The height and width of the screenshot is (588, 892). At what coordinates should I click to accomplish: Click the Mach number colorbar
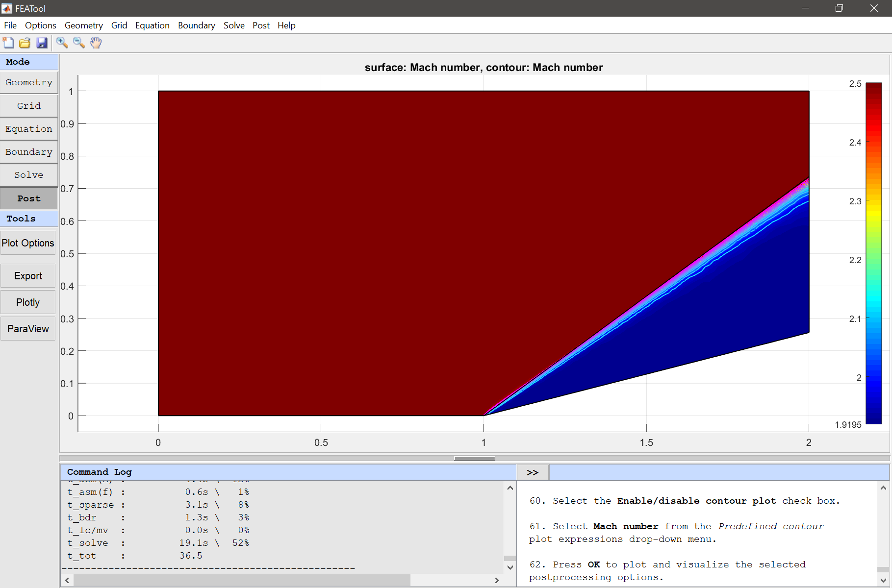pos(874,253)
